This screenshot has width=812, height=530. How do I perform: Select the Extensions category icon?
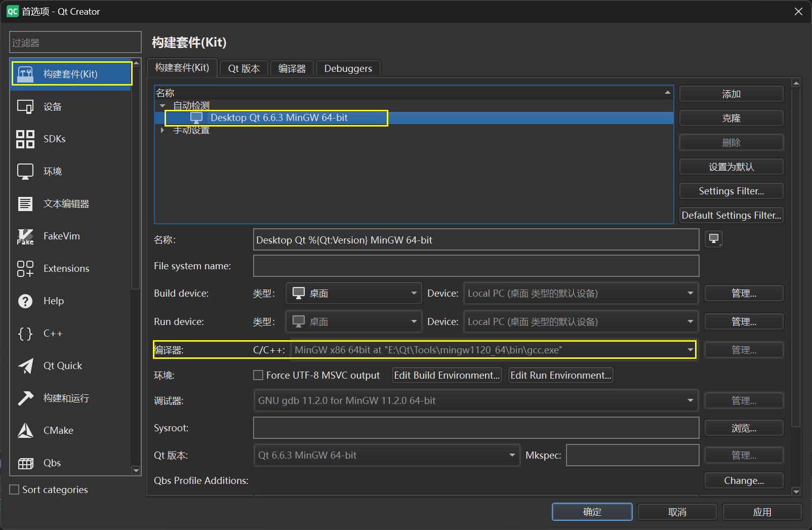[x=25, y=268]
